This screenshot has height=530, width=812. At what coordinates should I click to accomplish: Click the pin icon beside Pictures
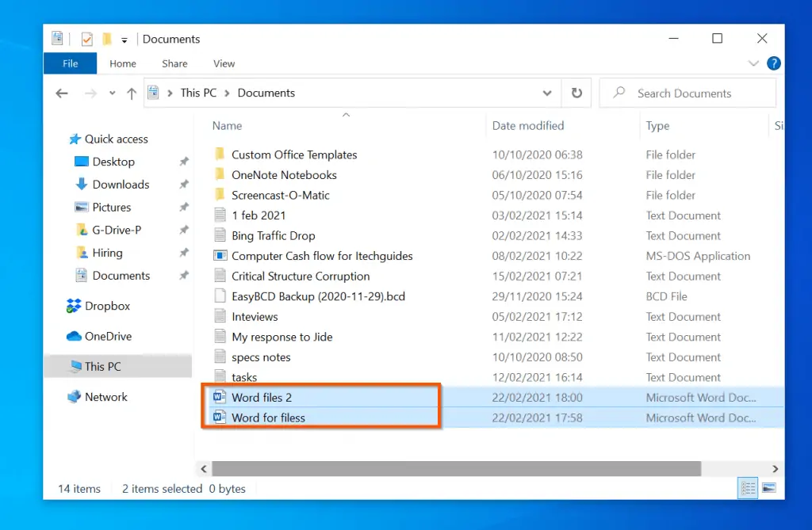(184, 207)
